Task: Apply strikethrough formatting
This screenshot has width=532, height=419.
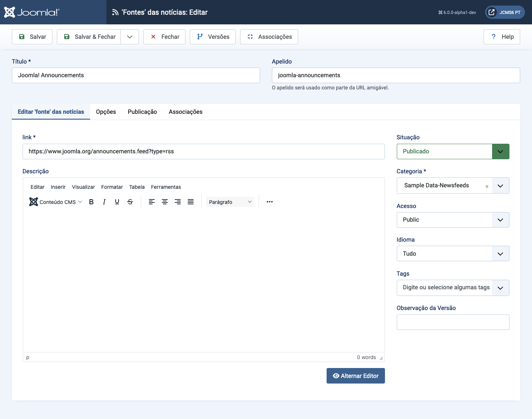Action: [130, 202]
